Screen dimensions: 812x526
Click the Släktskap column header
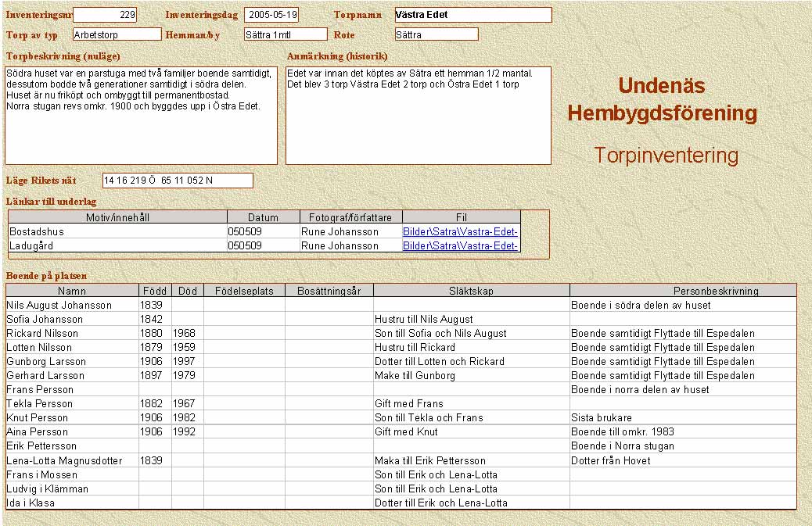coord(472,291)
